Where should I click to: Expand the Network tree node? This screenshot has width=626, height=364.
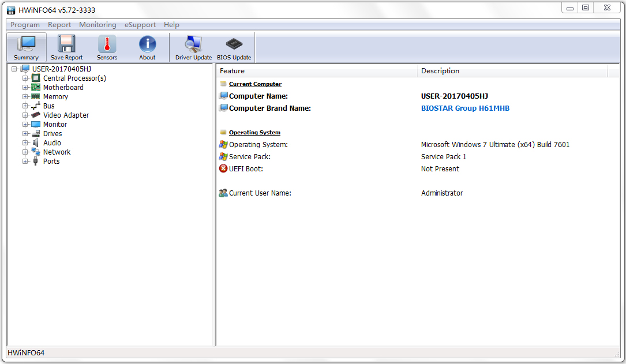click(25, 152)
